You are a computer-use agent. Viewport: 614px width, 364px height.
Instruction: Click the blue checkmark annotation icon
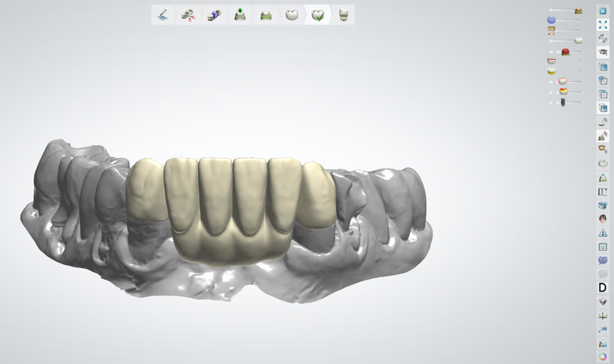(603, 330)
